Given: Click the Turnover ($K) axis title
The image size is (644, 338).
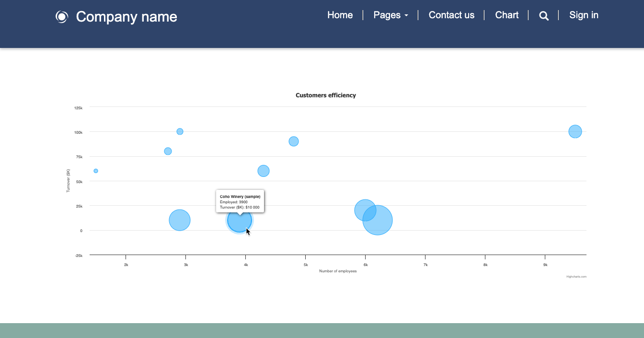Looking at the screenshot, I should click(x=68, y=181).
